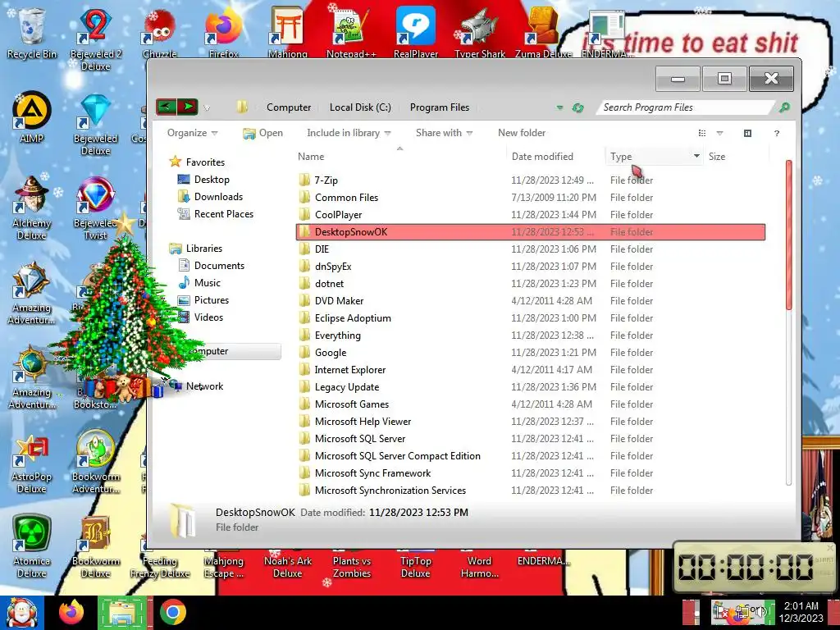Refresh the Program Files folder view
This screenshot has height=630, width=840.
(577, 107)
